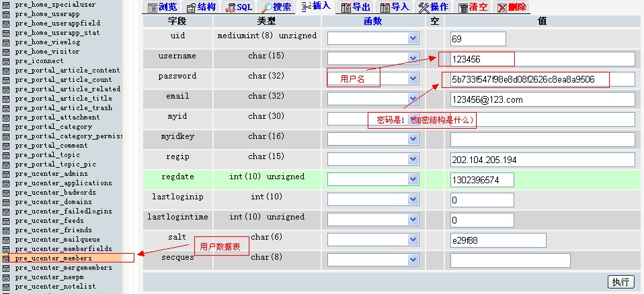Click the table icon beside pre_home_specialuser

click(6, 5)
